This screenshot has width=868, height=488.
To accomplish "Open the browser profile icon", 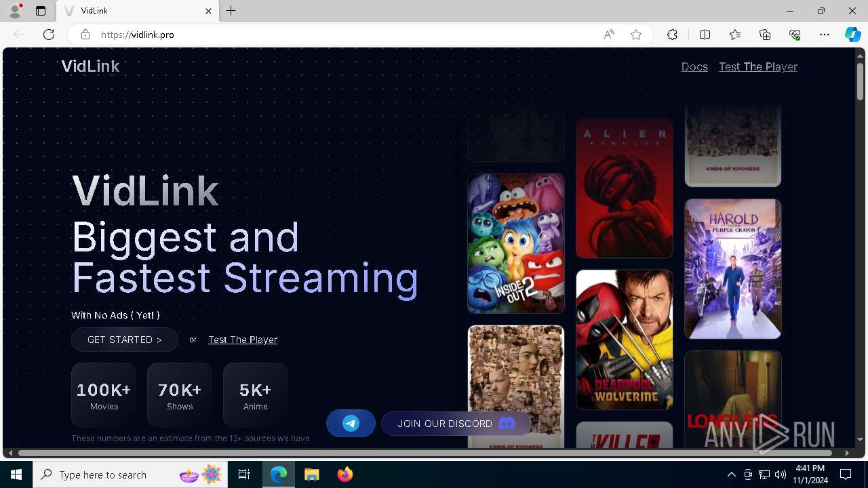I will tap(15, 11).
